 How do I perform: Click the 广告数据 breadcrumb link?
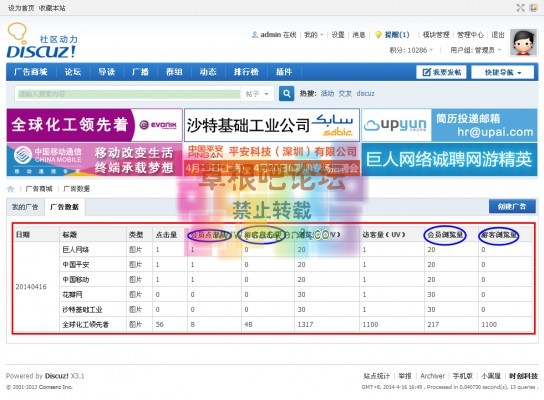pyautogui.click(x=77, y=189)
